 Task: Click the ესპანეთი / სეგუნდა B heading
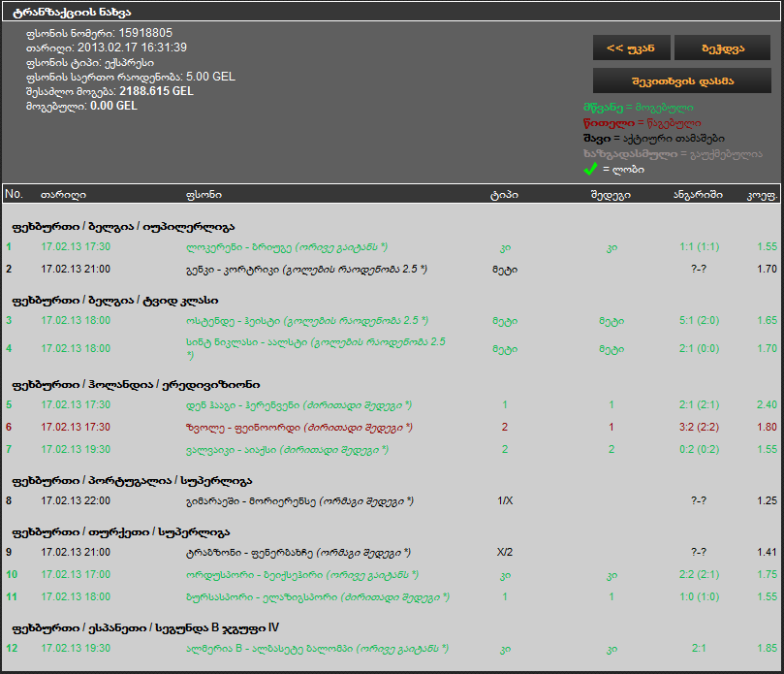click(145, 628)
